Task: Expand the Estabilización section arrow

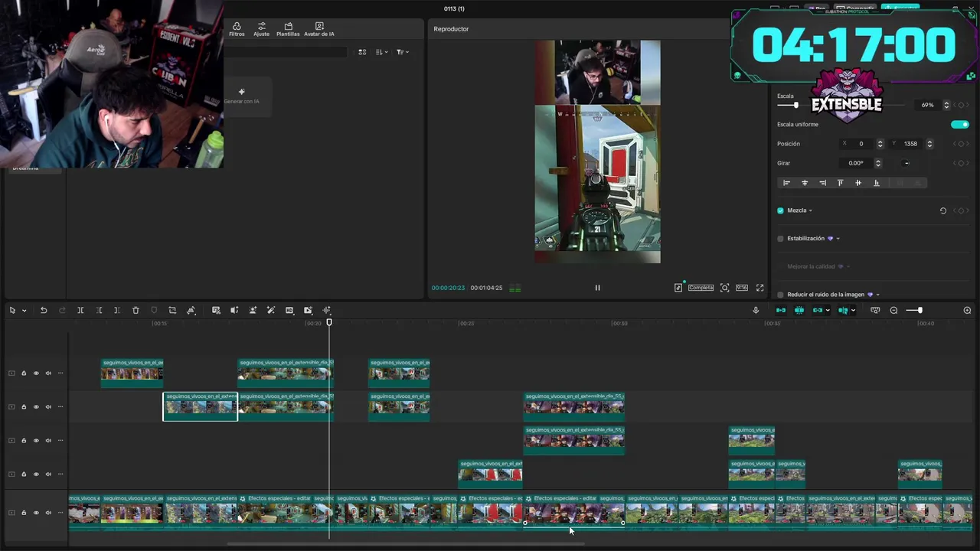Action: [x=838, y=239]
